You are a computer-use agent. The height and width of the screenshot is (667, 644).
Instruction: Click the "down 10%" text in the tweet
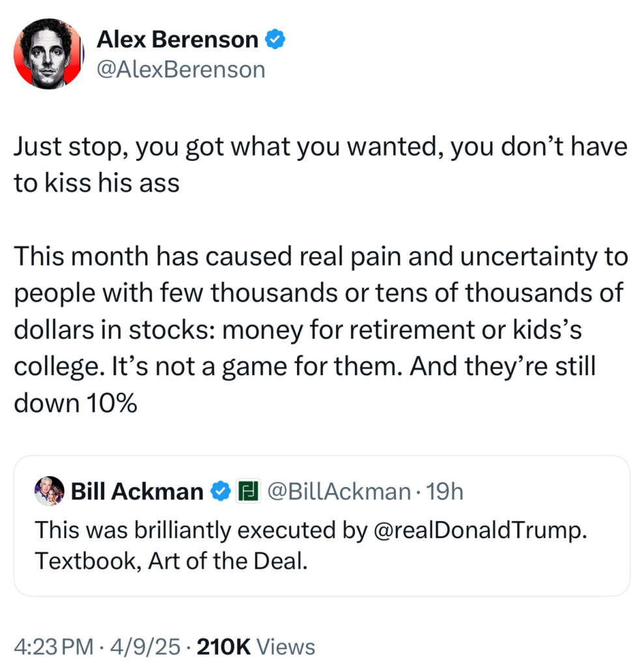coord(75,403)
